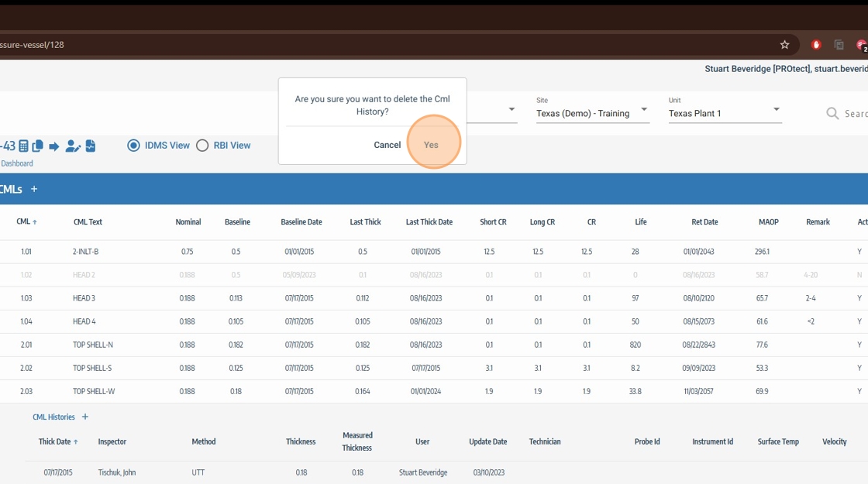868x484 pixels.
Task: Select the TOP SHELL-W CML row
Action: [x=94, y=391]
